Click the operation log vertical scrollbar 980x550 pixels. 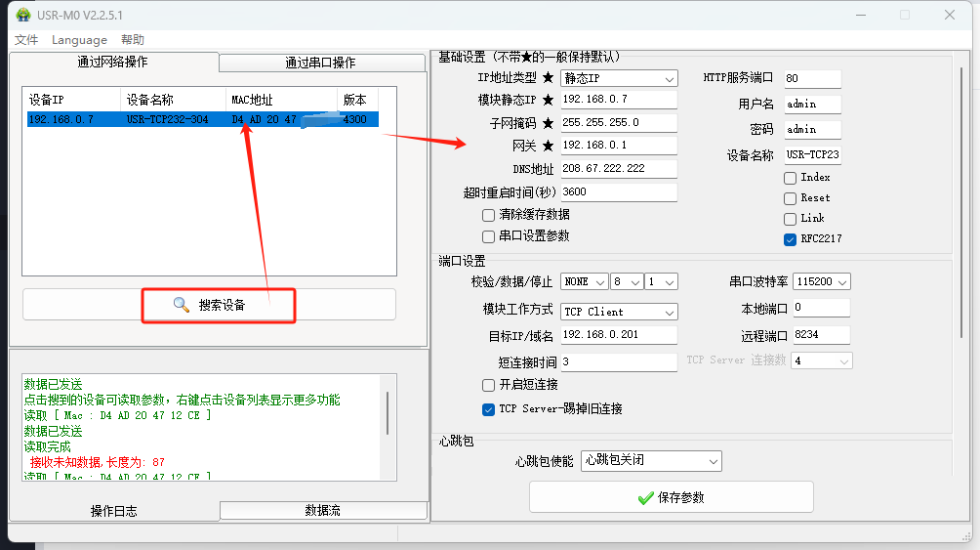(x=388, y=413)
